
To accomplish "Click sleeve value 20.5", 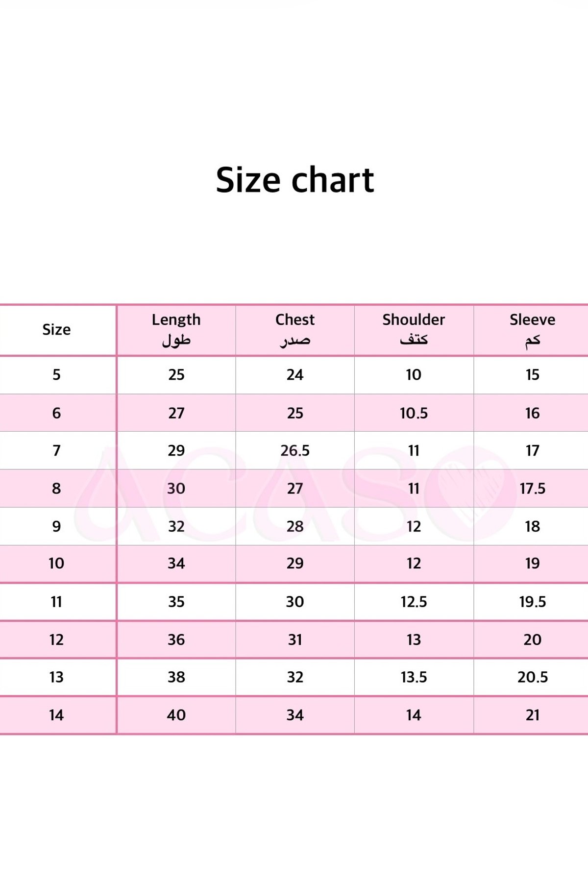I will click(533, 677).
